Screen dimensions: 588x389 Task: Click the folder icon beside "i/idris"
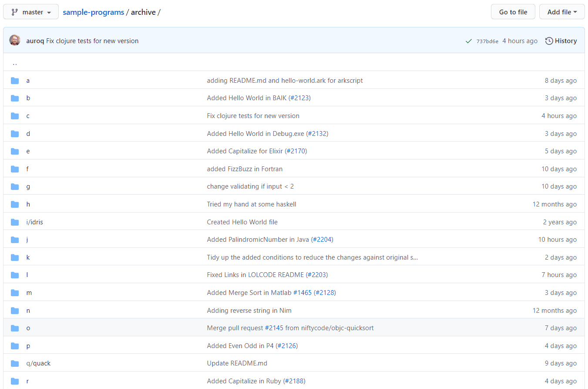pyautogui.click(x=15, y=222)
